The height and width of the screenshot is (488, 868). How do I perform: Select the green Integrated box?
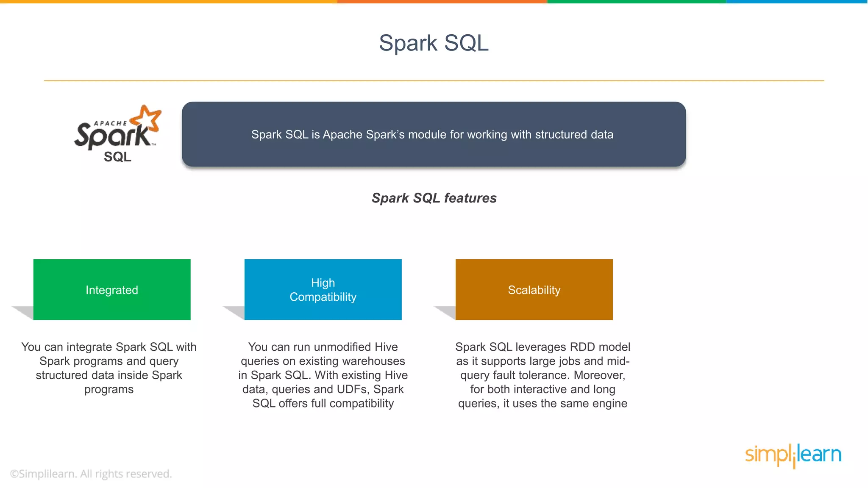(x=112, y=290)
